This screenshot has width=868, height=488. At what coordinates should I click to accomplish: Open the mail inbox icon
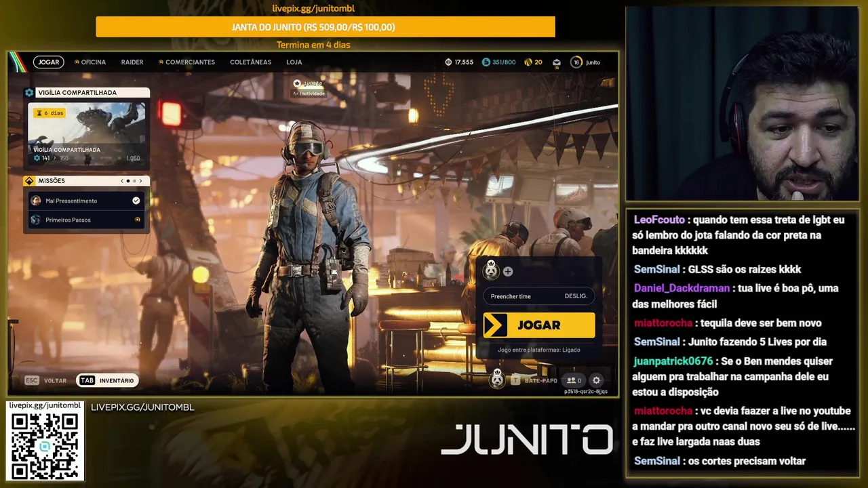pyautogui.click(x=557, y=62)
